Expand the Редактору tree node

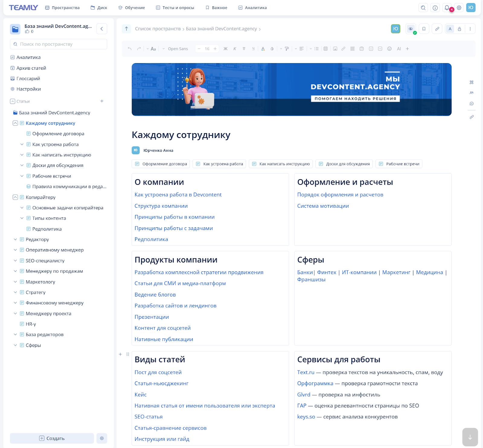point(15,239)
